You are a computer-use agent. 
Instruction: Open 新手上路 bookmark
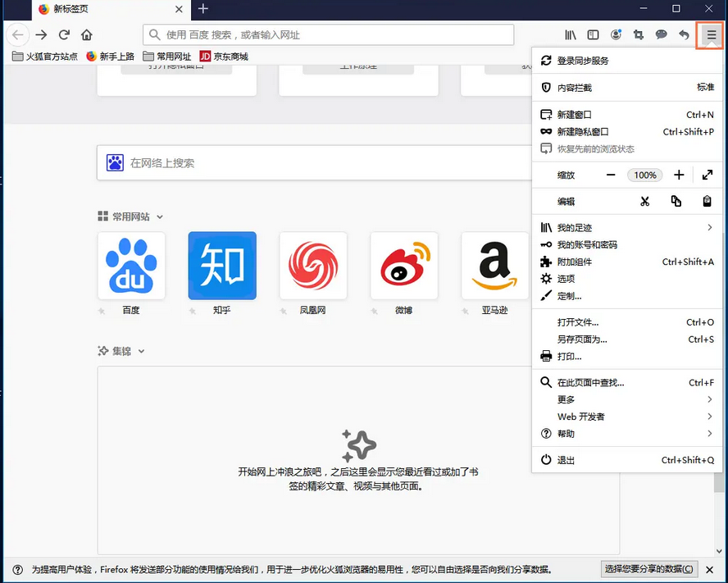[x=110, y=57]
